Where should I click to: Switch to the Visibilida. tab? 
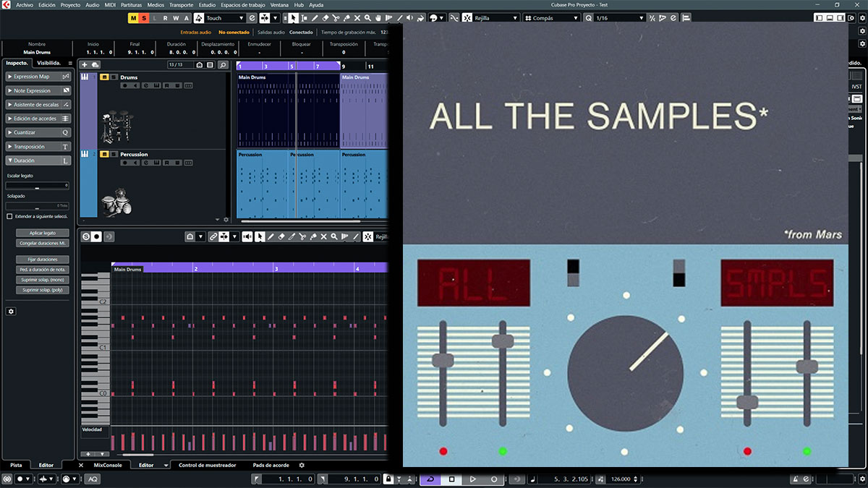[49, 63]
